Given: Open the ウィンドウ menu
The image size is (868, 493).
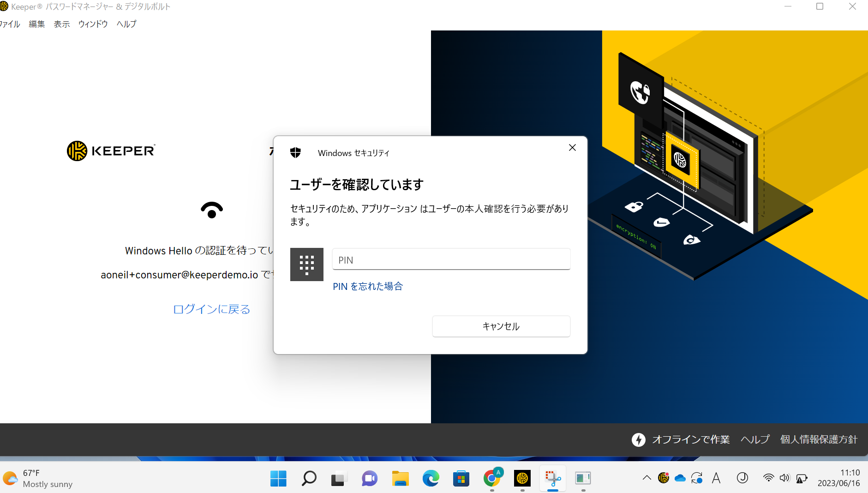Looking at the screenshot, I should (93, 24).
